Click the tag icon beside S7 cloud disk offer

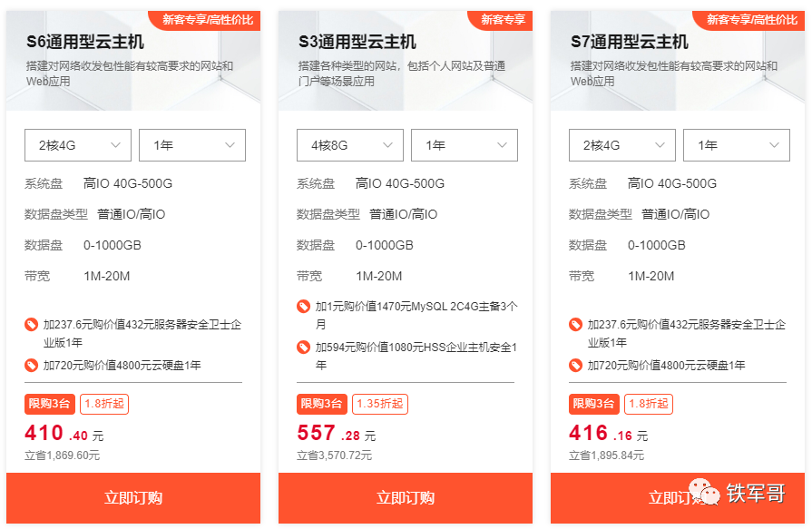575,366
